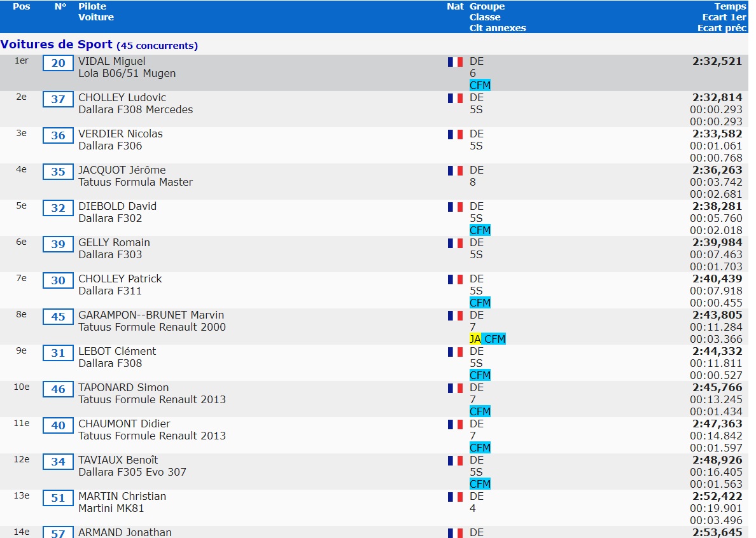The height and width of the screenshot is (538, 756).
Task: Click the CFM tag in DIEBOLD David's row
Action: [x=480, y=230]
